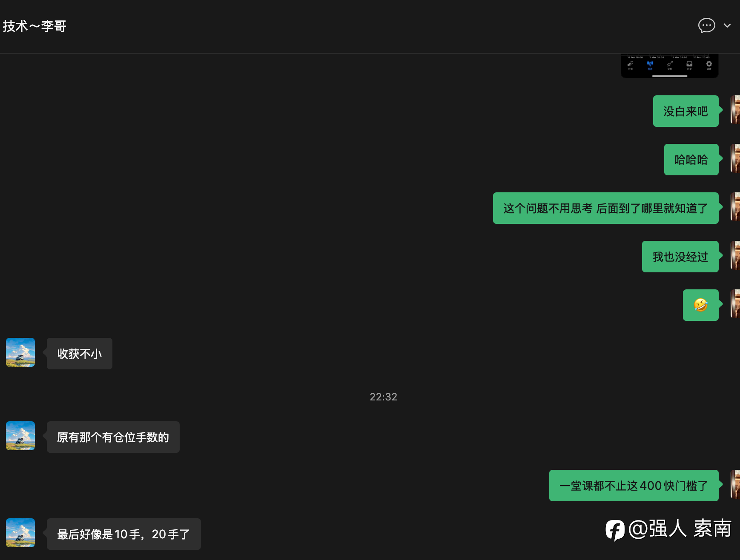
Task: Select message 这个问题不用思考 后面到了哪里就知道了
Action: [x=605, y=208]
